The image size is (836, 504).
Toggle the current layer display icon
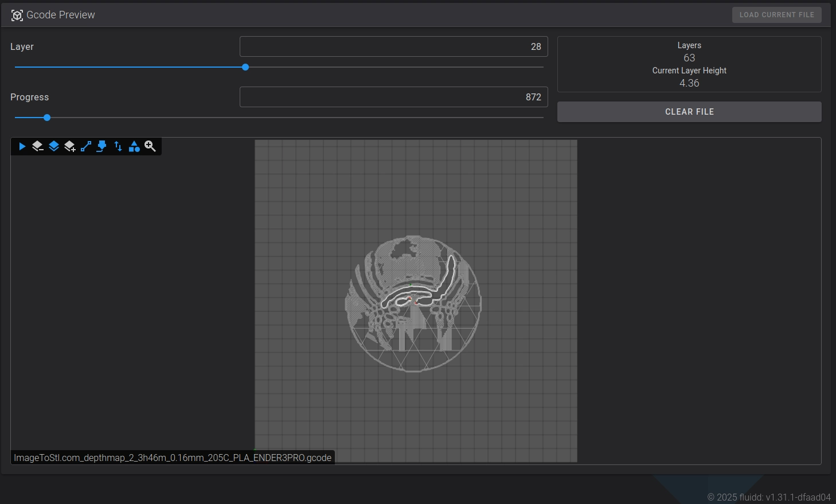point(54,146)
